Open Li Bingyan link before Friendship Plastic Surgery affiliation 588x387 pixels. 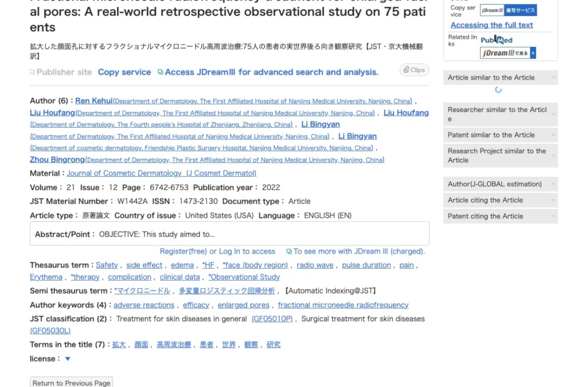(358, 136)
